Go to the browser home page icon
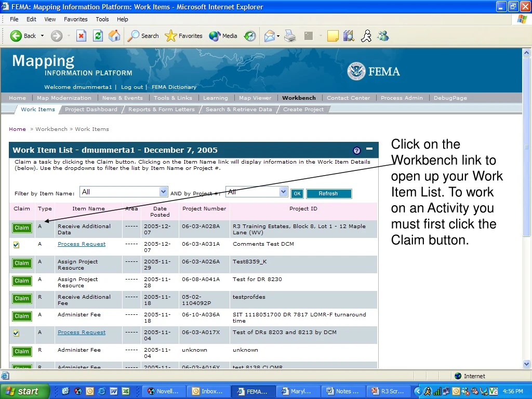This screenshot has height=399, width=532. [x=114, y=36]
